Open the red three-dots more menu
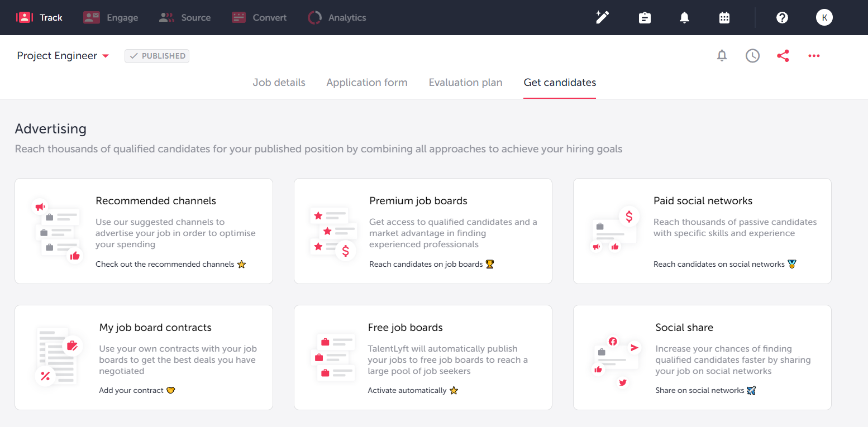Image resolution: width=868 pixels, height=427 pixels. tap(814, 56)
